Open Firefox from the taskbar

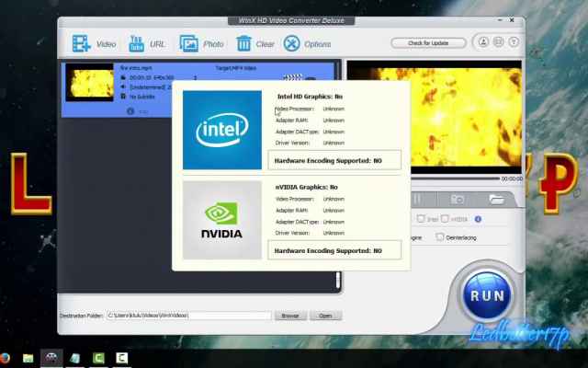4,358
